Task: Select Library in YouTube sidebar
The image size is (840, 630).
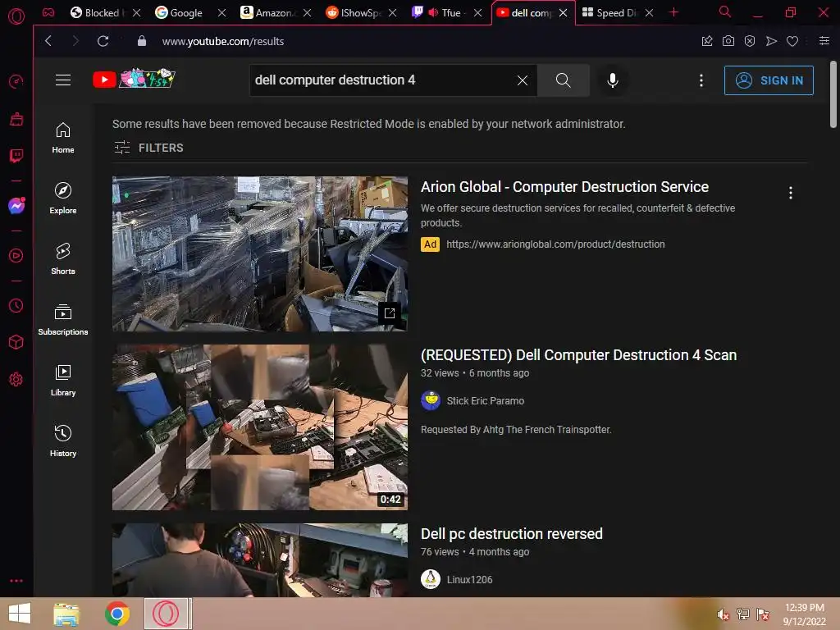Action: pos(63,381)
